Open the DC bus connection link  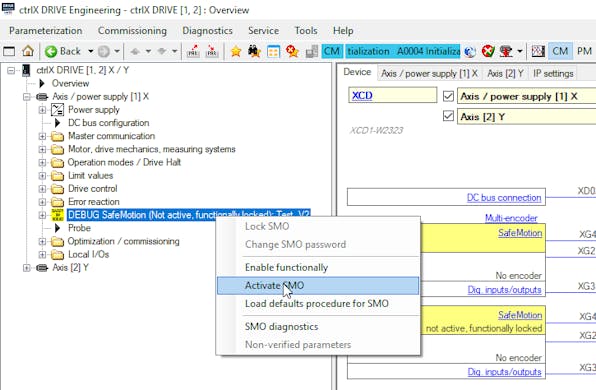coord(504,198)
